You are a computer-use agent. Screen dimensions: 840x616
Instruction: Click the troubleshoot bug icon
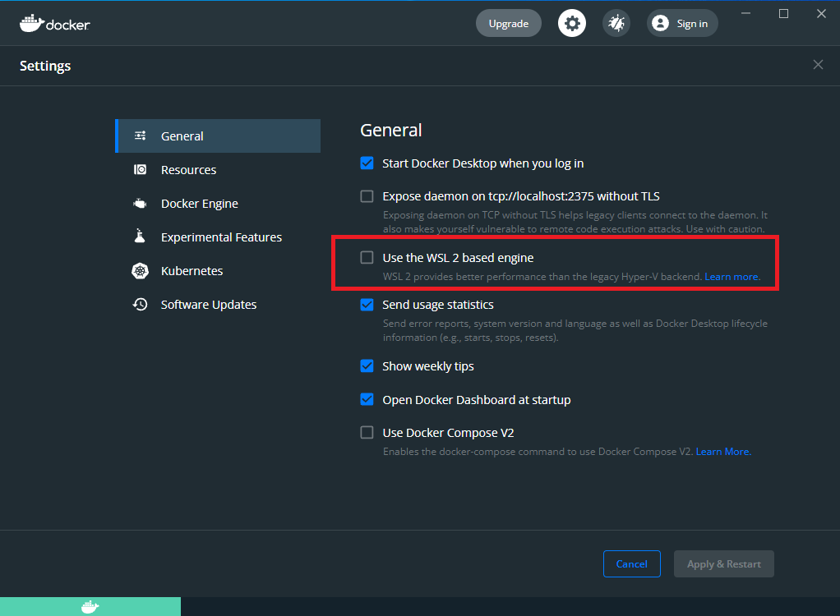point(616,23)
